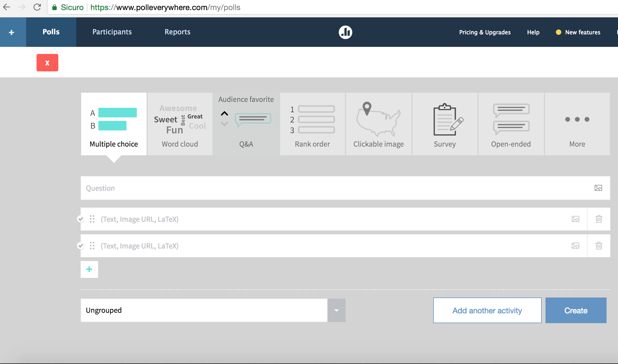Select the Open-ended activity type
This screenshot has height=364, width=618.
point(511,124)
